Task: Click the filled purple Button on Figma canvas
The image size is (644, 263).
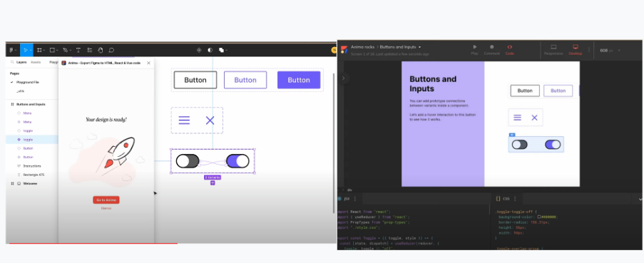Action: [x=299, y=80]
